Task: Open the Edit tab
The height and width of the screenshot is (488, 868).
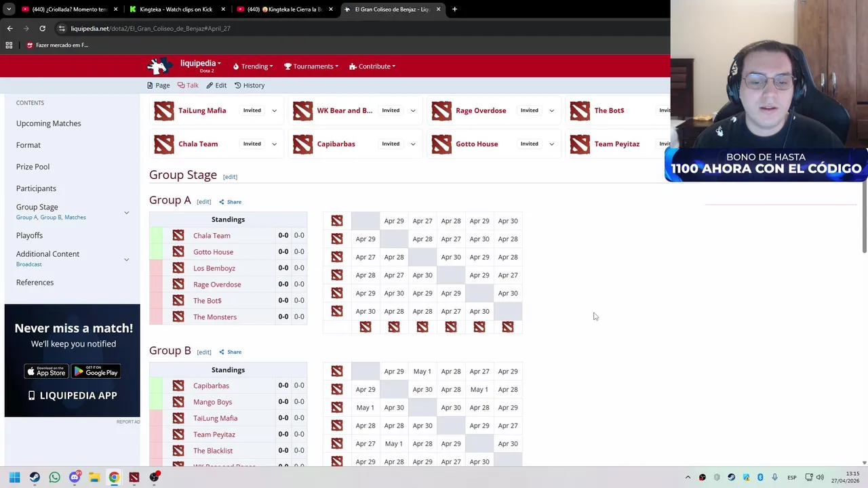Action: coord(216,85)
